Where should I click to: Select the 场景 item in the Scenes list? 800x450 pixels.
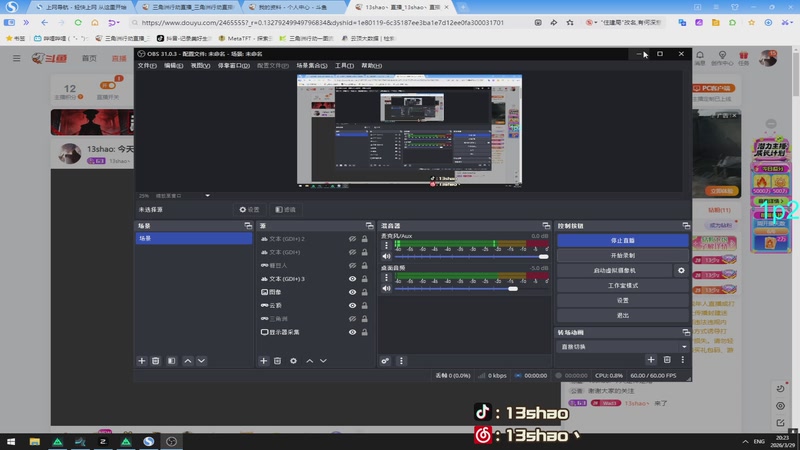tap(194, 238)
